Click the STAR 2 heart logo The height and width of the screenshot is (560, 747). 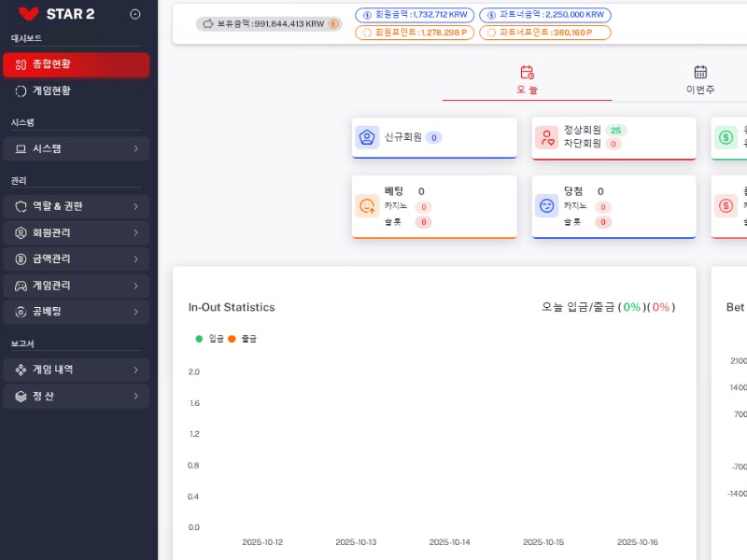28,14
